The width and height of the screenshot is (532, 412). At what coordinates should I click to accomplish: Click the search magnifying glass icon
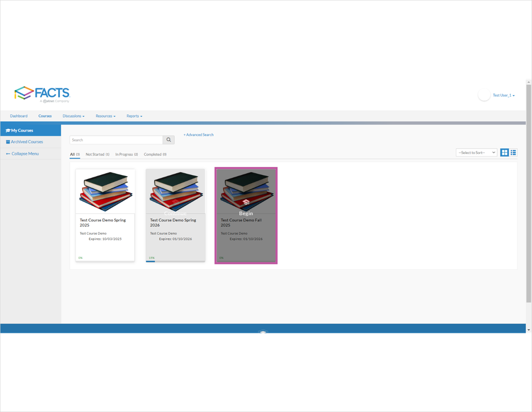[168, 139]
